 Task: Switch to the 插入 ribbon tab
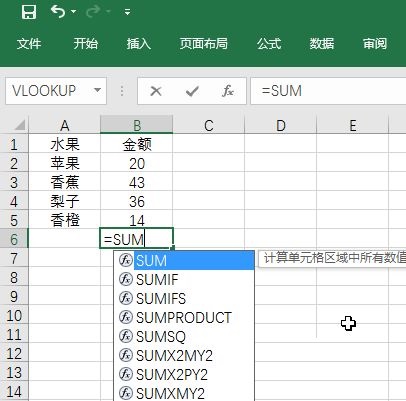point(139,44)
